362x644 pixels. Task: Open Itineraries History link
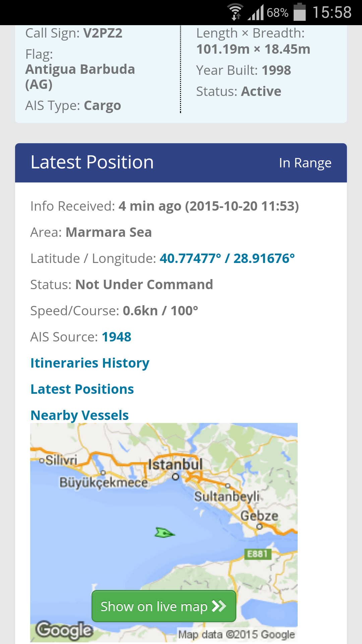tap(90, 363)
